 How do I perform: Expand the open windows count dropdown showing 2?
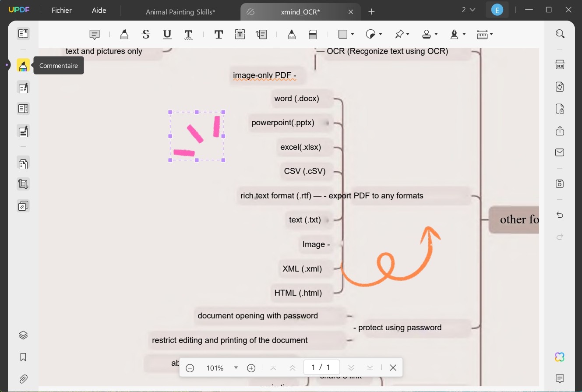pyautogui.click(x=469, y=10)
